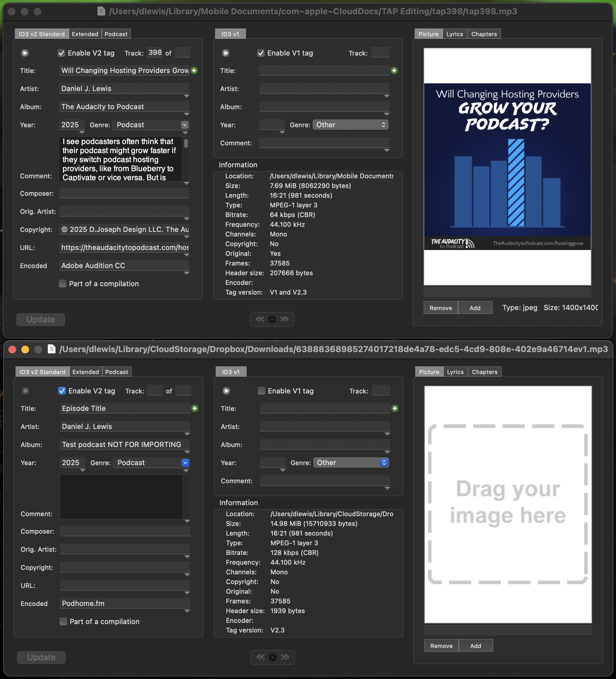Image resolution: width=616 pixels, height=679 pixels.
Task: Open Genre Podcast dropdown in top window
Action: pyautogui.click(x=184, y=125)
